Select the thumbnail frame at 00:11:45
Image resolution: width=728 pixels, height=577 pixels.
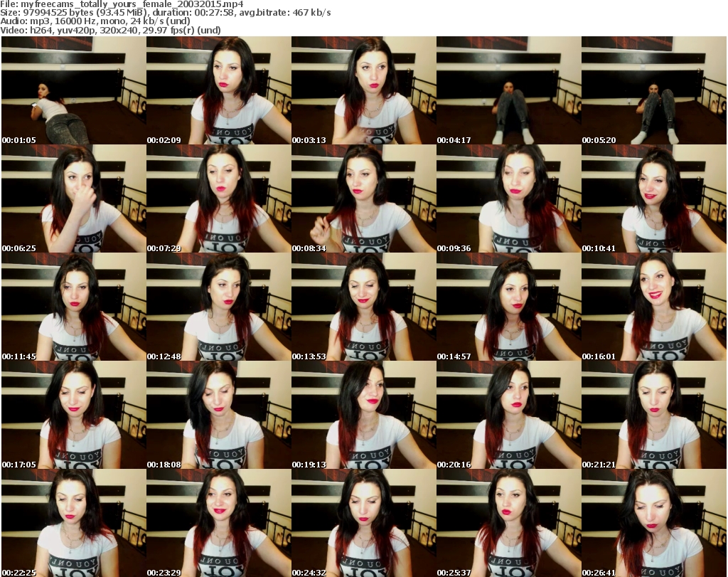click(73, 307)
